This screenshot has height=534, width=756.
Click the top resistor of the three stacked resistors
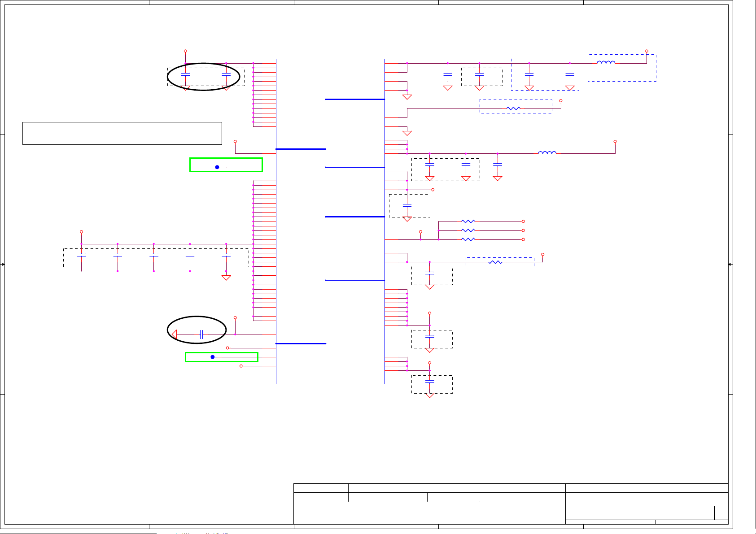click(x=468, y=221)
